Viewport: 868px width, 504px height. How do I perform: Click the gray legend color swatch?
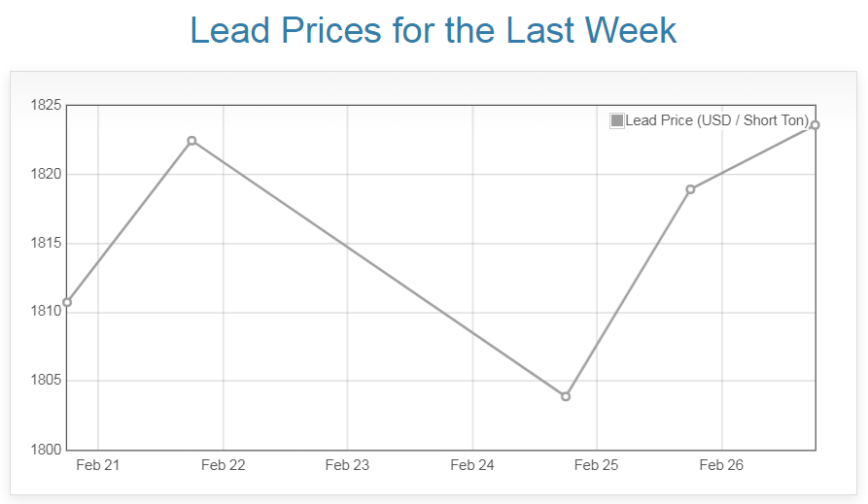tap(617, 120)
